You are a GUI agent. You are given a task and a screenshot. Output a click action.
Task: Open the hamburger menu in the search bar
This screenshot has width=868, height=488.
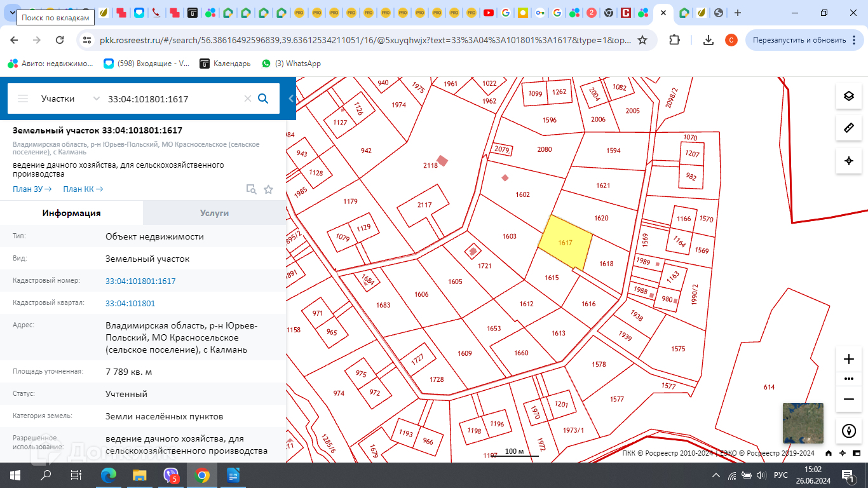[23, 98]
